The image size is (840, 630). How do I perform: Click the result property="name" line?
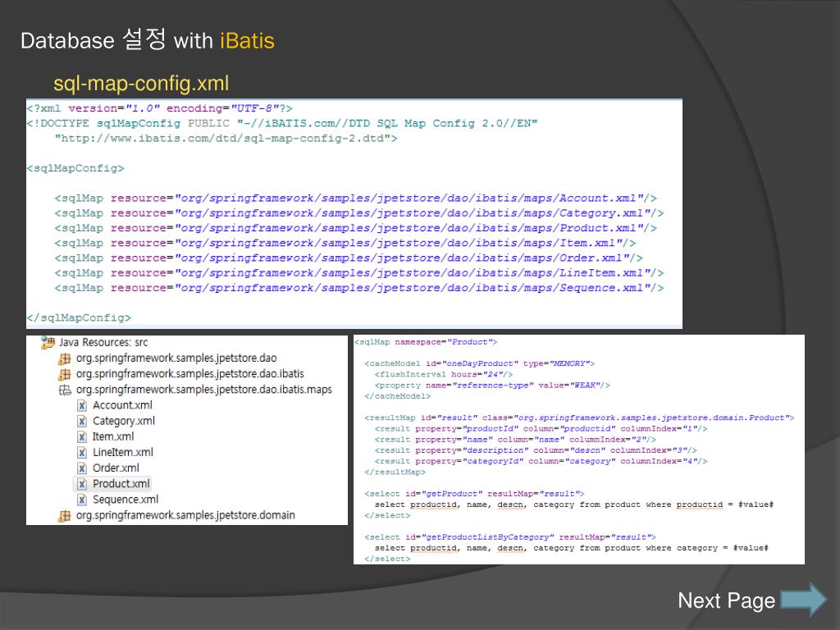coord(515,440)
